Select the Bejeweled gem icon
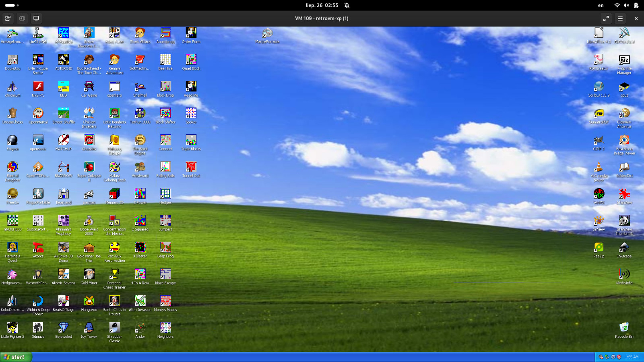Image resolution: width=644 pixels, height=362 pixels. [64, 328]
